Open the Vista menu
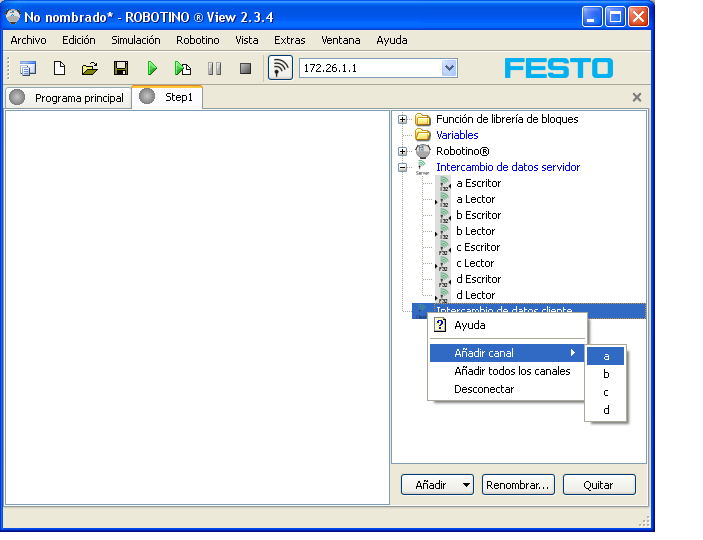Screen dimensions: 703x540 pos(247,40)
